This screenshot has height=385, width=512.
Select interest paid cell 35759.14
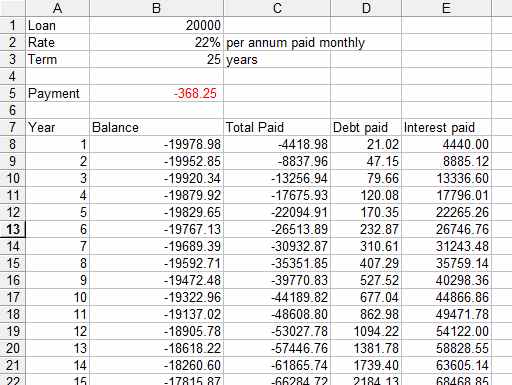[x=446, y=263]
